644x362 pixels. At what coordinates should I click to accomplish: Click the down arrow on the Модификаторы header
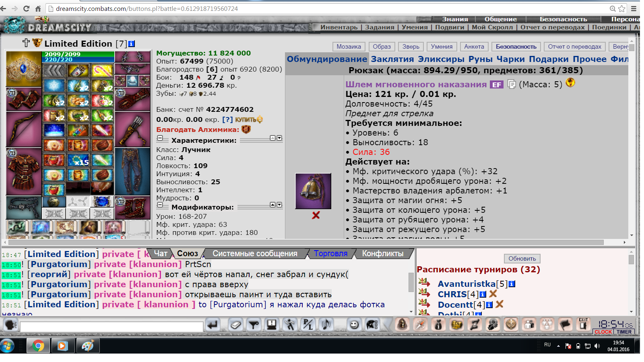point(279,205)
